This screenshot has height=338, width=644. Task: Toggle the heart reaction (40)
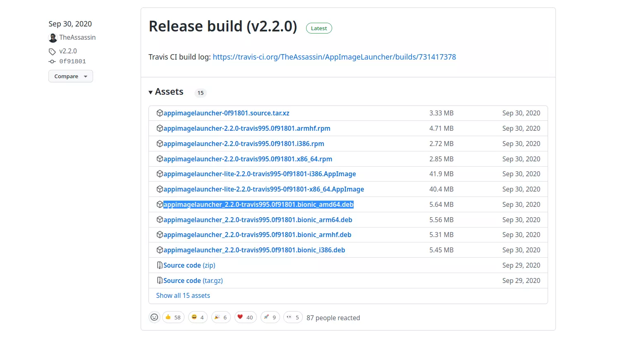click(x=246, y=317)
